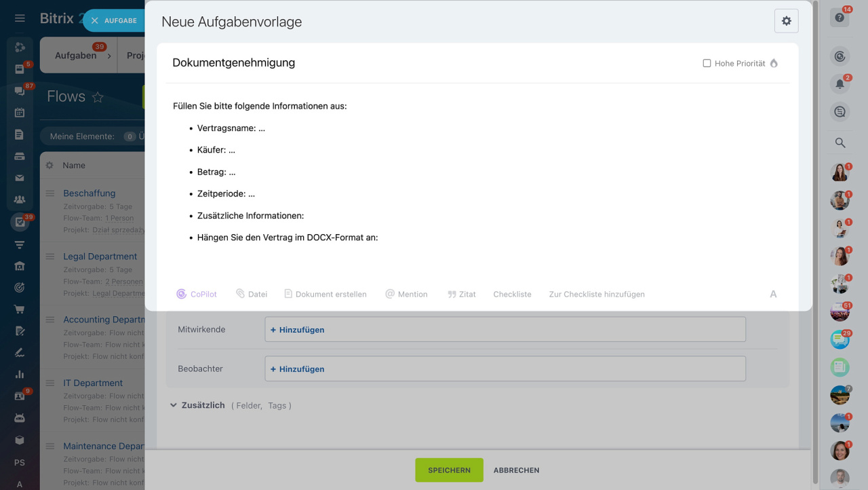Enable the Hohe Priorität checkbox
Image resolution: width=868 pixels, height=490 pixels.
[x=707, y=63]
